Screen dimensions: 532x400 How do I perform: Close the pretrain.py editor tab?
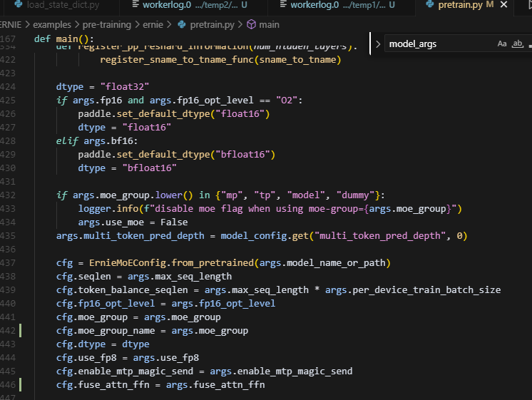point(524,6)
